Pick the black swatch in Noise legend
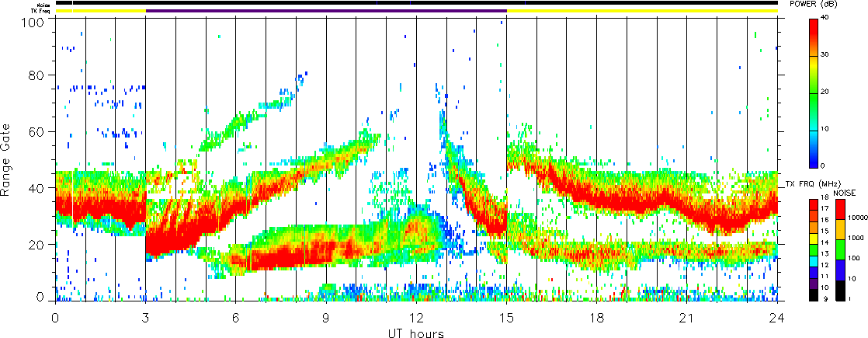The width and height of the screenshot is (868, 338). 841,291
